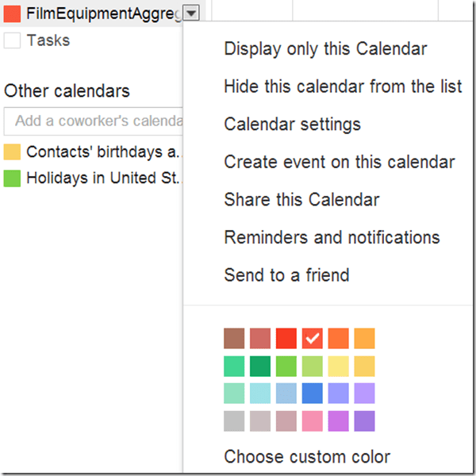Pick the blue color swatch

click(312, 393)
